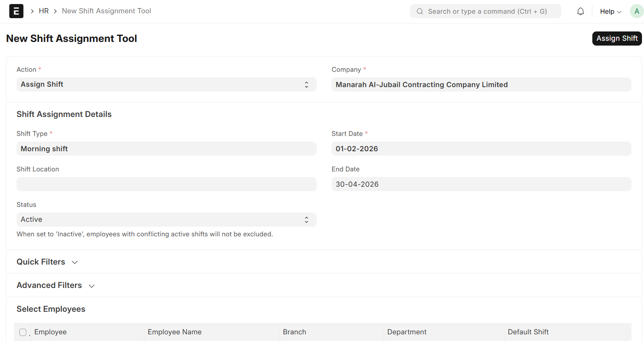Change the End Date field

481,184
